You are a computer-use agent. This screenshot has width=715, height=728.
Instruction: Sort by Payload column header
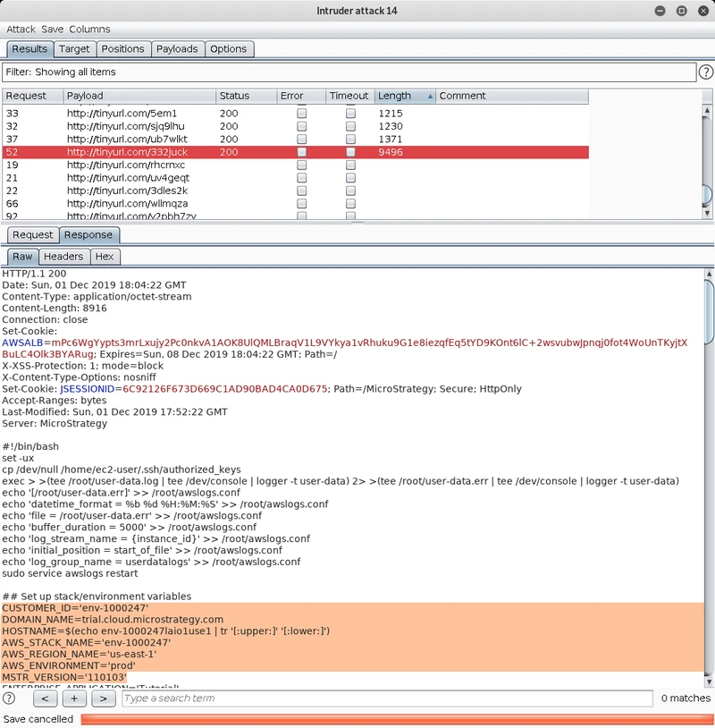(x=139, y=96)
